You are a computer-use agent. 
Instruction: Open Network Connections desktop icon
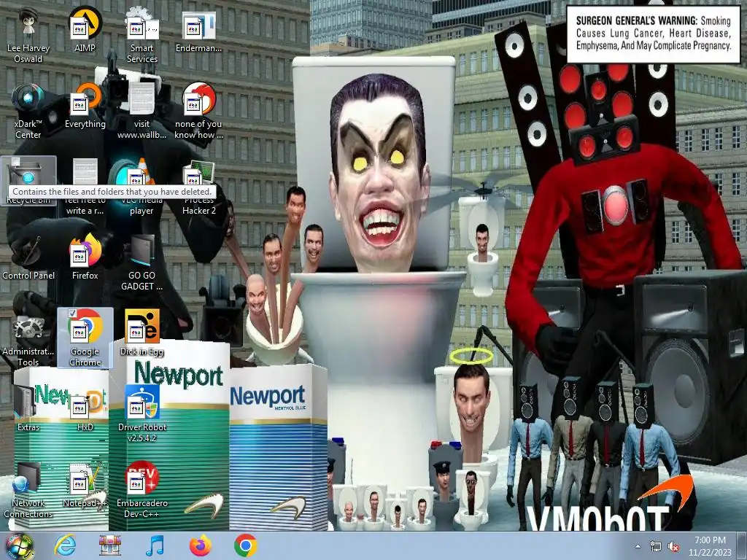tap(28, 489)
